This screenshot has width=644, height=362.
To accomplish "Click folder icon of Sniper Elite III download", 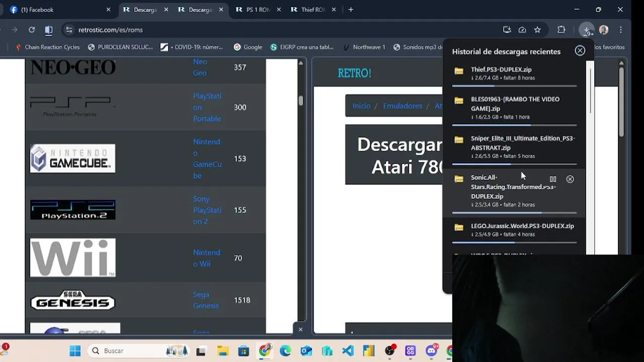I will [x=459, y=140].
